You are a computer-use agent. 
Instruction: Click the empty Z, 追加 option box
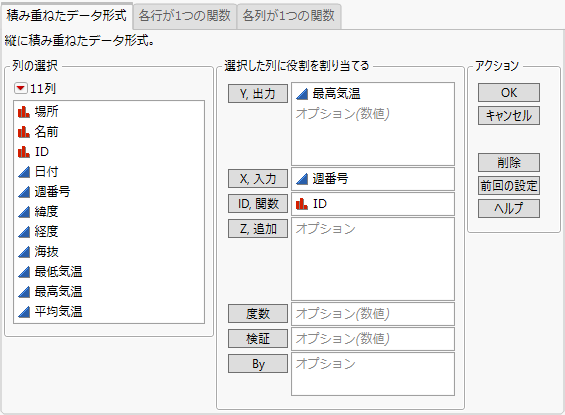coord(373,259)
